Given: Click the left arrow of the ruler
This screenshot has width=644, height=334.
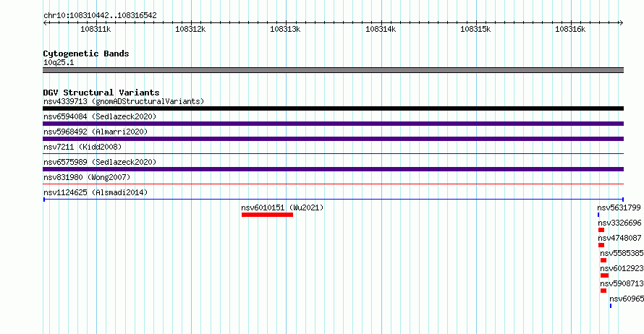Looking at the screenshot, I should [x=45, y=23].
